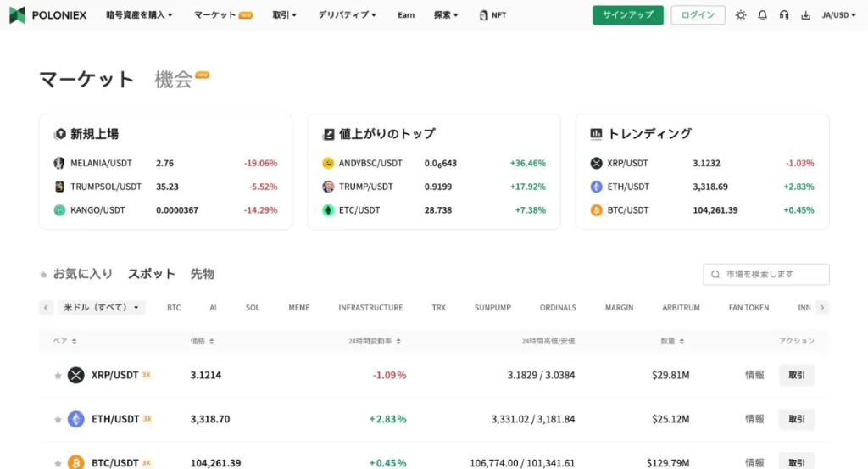This screenshot has height=469, width=868.
Task: Expand 取引 dropdown menu
Action: click(x=285, y=15)
